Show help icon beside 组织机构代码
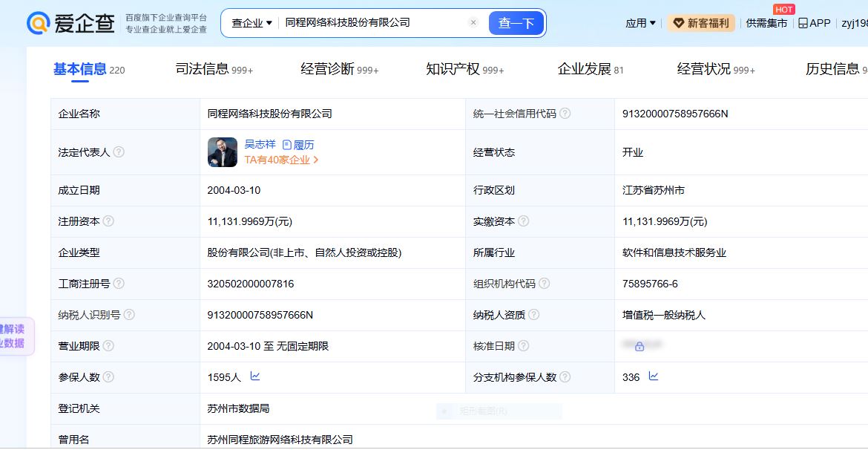The width and height of the screenshot is (868, 450). [544, 284]
